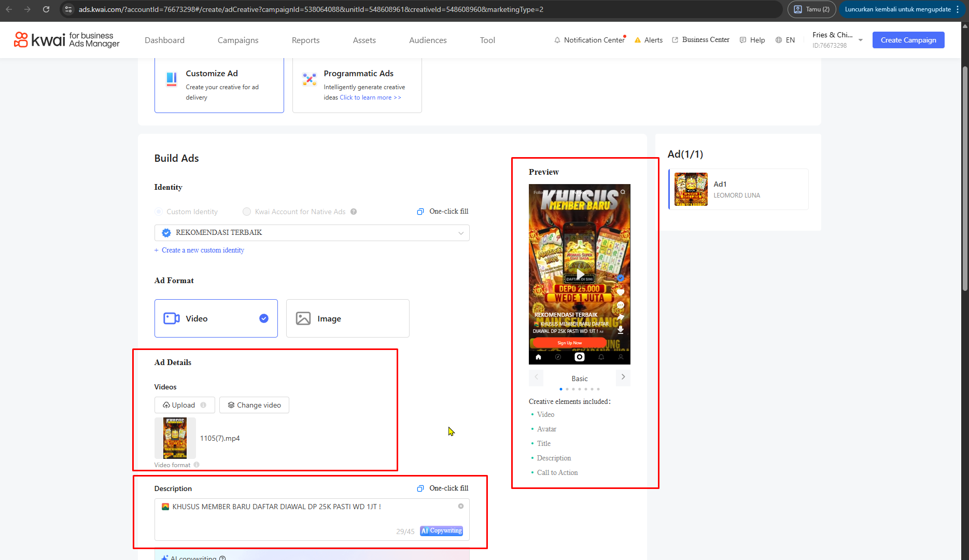The width and height of the screenshot is (969, 560).
Task: Open the Reports menu
Action: pyautogui.click(x=305, y=40)
